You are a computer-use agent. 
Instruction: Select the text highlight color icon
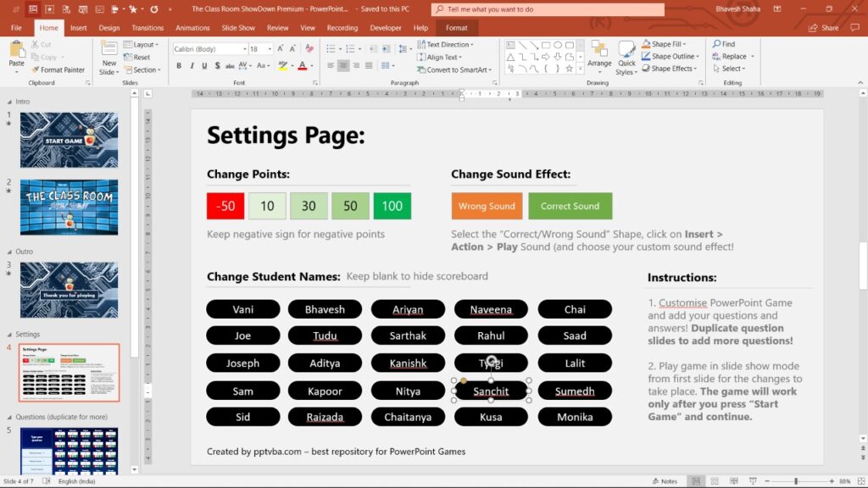pyautogui.click(x=283, y=65)
